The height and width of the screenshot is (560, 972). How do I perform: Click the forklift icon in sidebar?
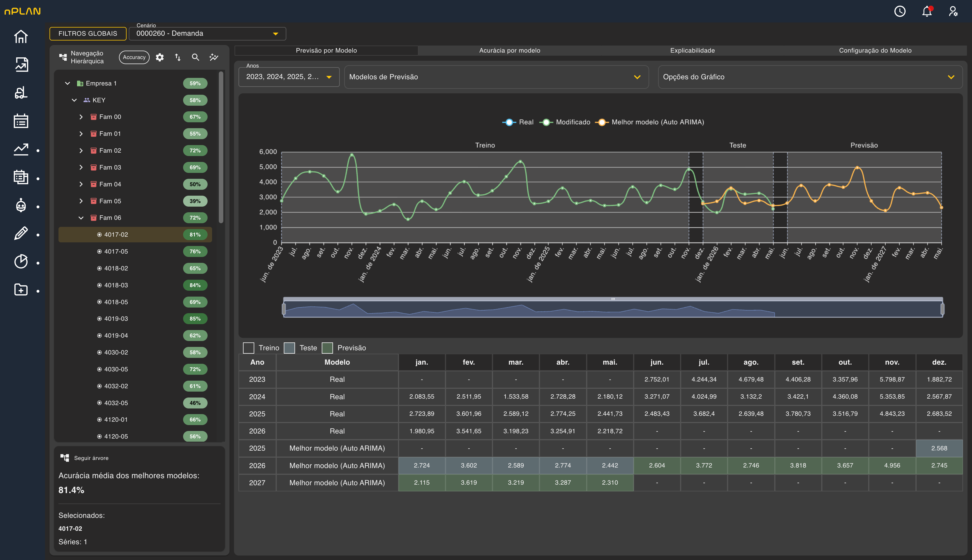click(21, 93)
